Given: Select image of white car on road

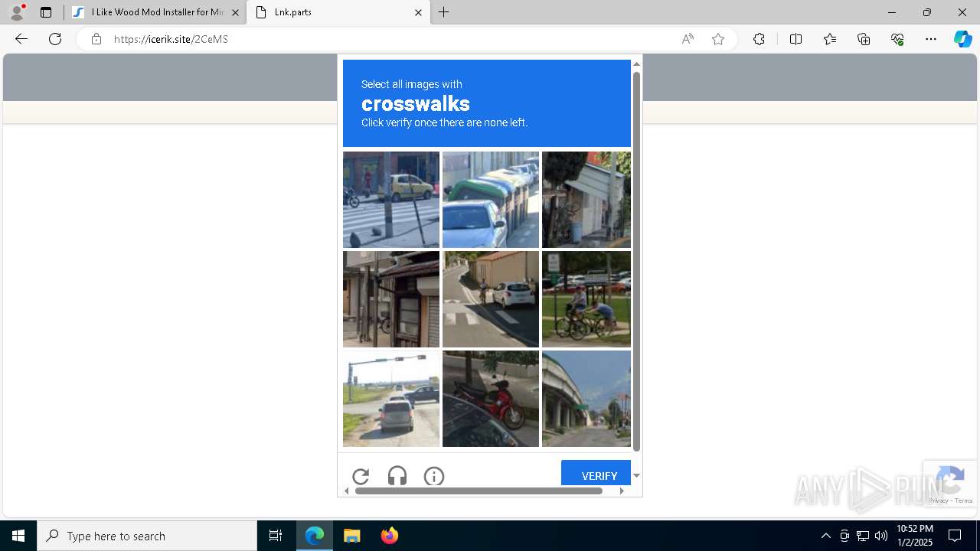Looking at the screenshot, I should [x=491, y=299].
